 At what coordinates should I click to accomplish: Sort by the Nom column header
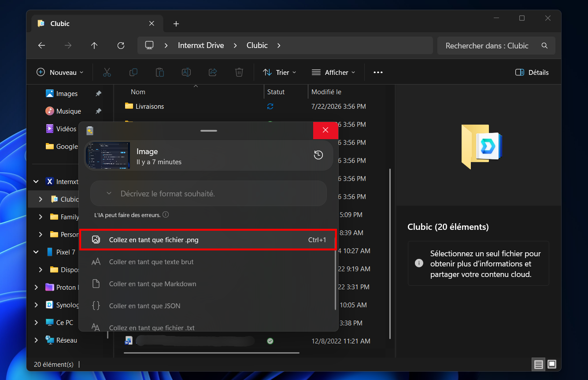138,92
